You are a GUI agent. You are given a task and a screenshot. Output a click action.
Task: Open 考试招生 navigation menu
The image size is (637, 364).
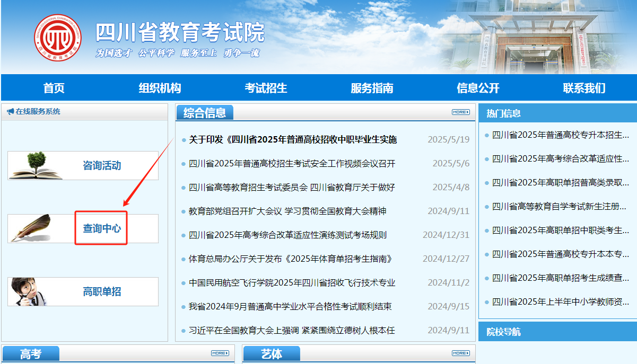coord(266,88)
